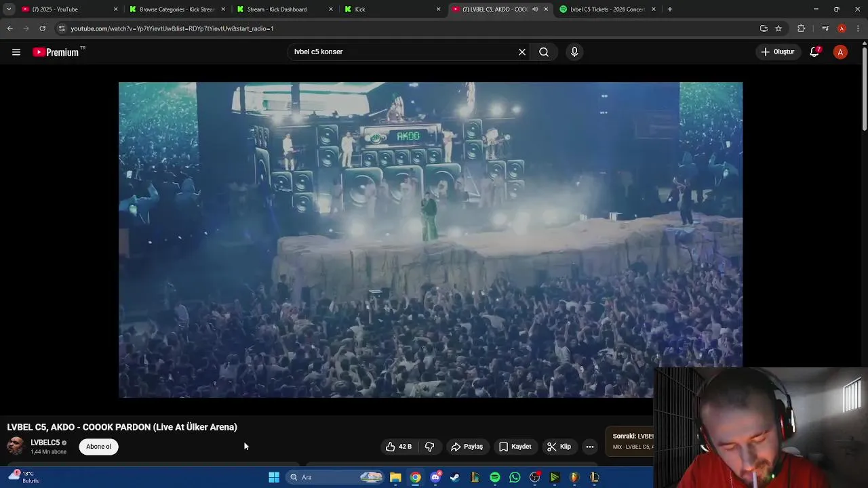
Task: Click the 1,44 Mn abone subscriber count
Action: (x=49, y=452)
